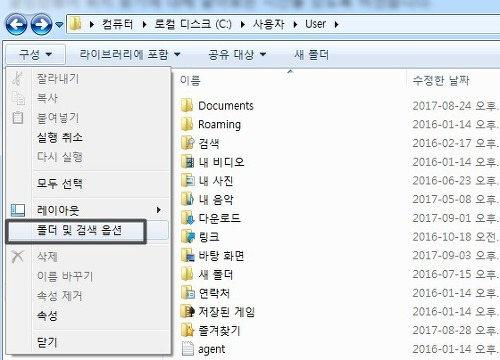Click the Documents folder icon

(x=187, y=105)
